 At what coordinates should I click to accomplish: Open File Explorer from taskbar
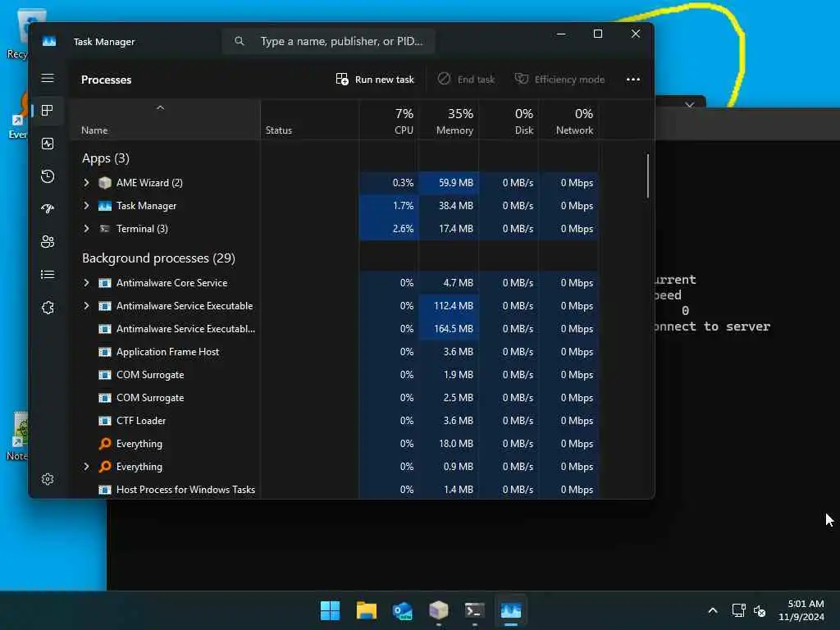(x=367, y=610)
